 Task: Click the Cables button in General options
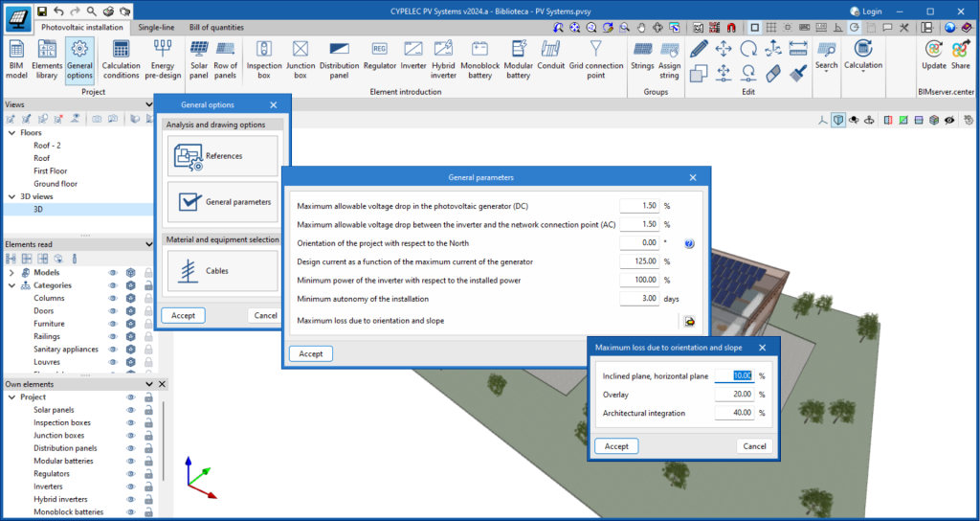coord(222,271)
